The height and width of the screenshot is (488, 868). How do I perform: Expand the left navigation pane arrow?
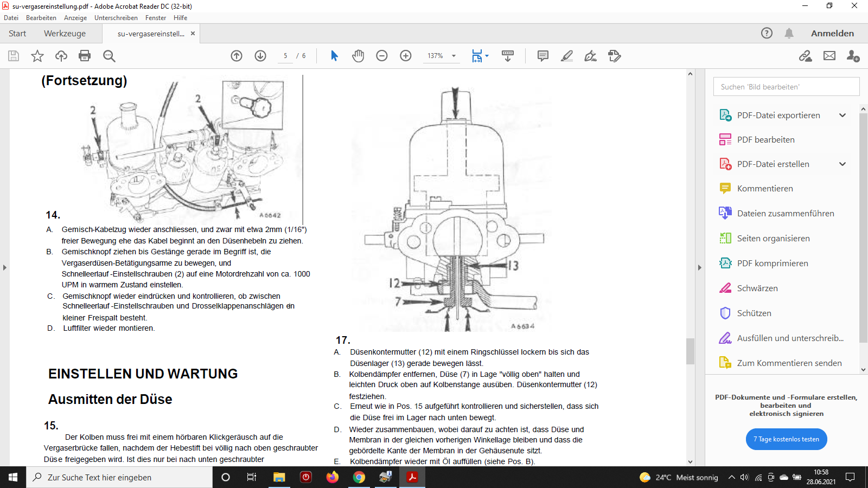click(x=5, y=267)
